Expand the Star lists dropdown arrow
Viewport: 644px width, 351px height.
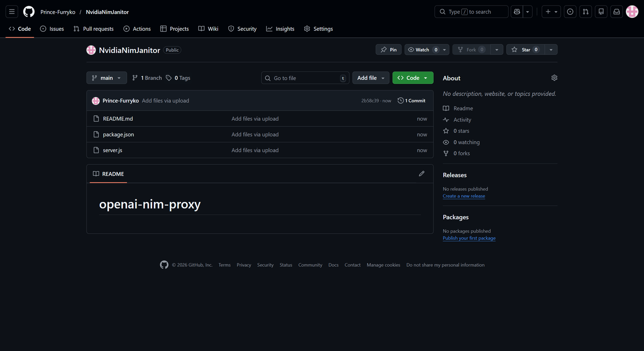tap(551, 49)
